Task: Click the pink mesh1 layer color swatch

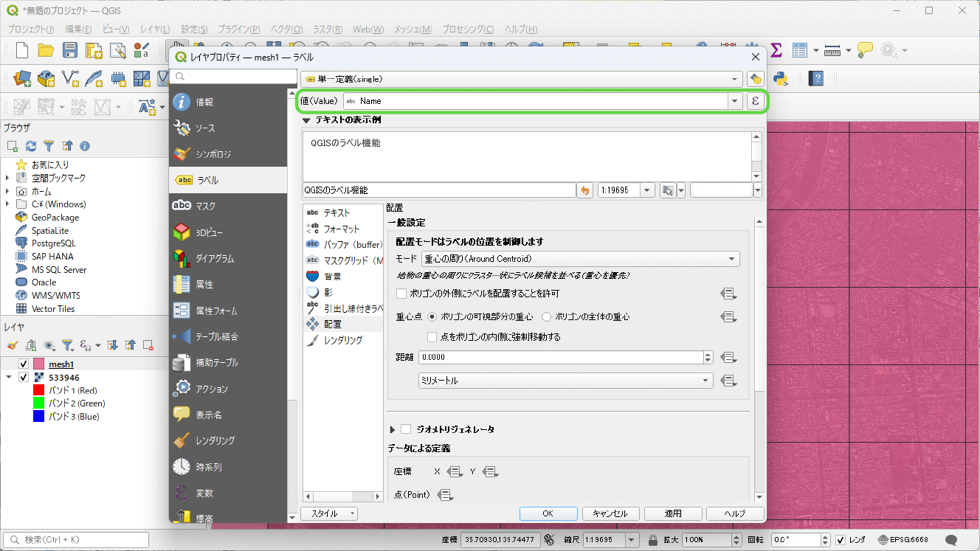Action: click(38, 364)
